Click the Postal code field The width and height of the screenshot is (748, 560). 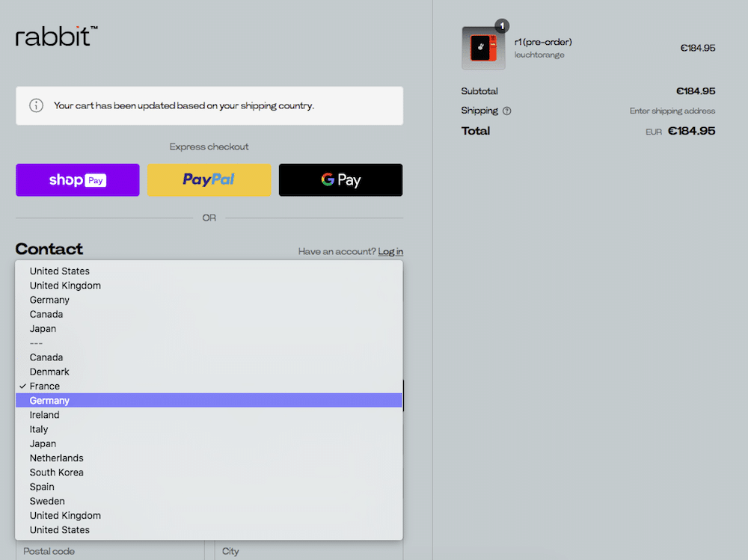pyautogui.click(x=110, y=550)
